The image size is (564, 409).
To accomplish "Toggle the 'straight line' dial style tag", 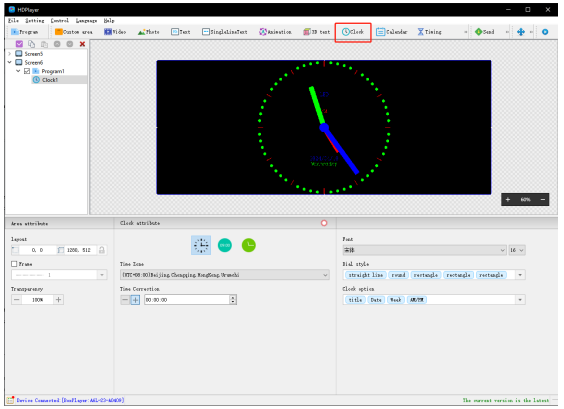I will pyautogui.click(x=365, y=275).
